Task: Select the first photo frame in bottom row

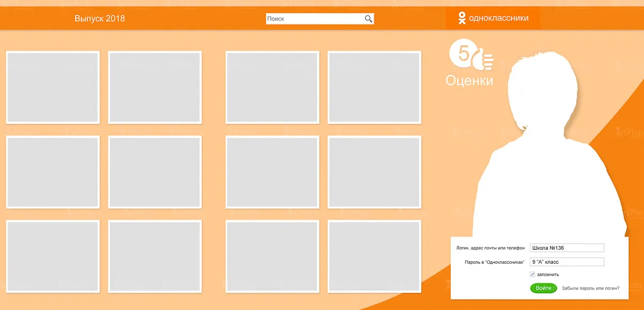Action: (x=53, y=256)
